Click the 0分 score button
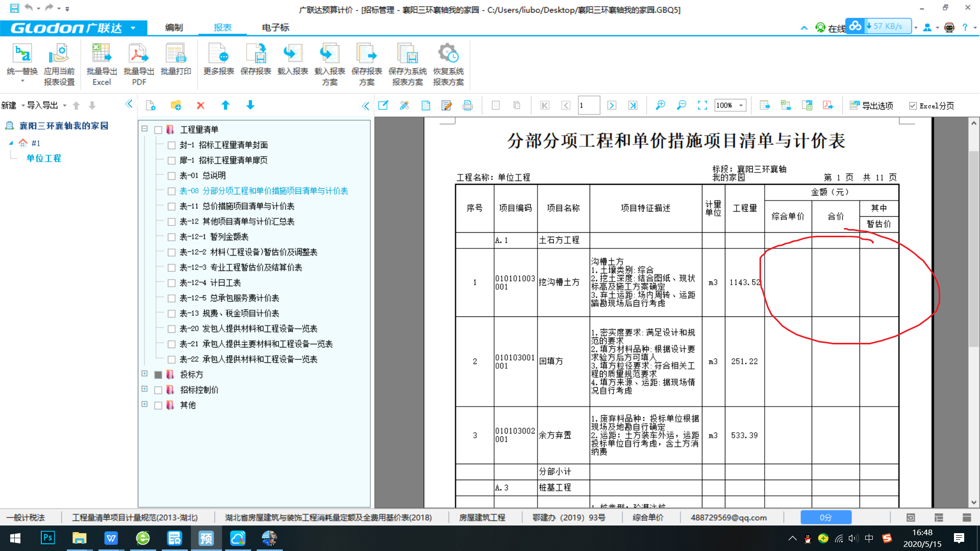The width and height of the screenshot is (980, 551). [x=826, y=517]
